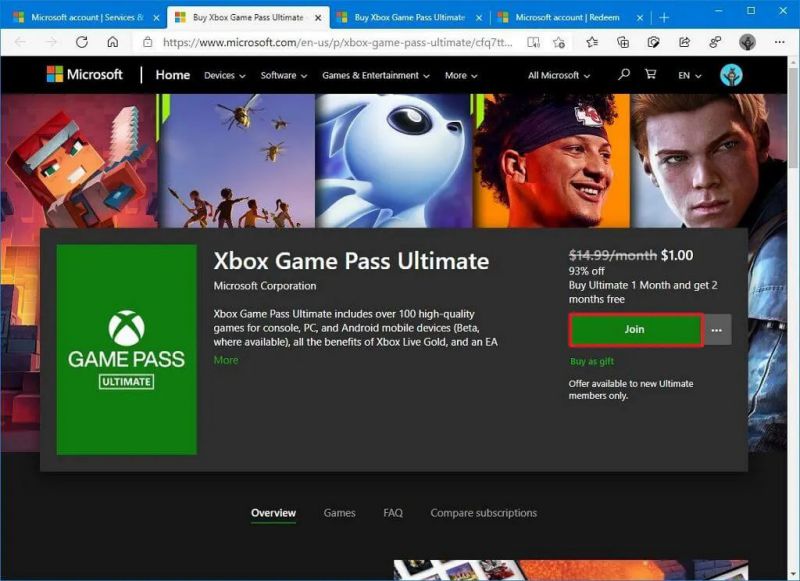Open the browser profile avatar
The height and width of the screenshot is (581, 800).
747,42
